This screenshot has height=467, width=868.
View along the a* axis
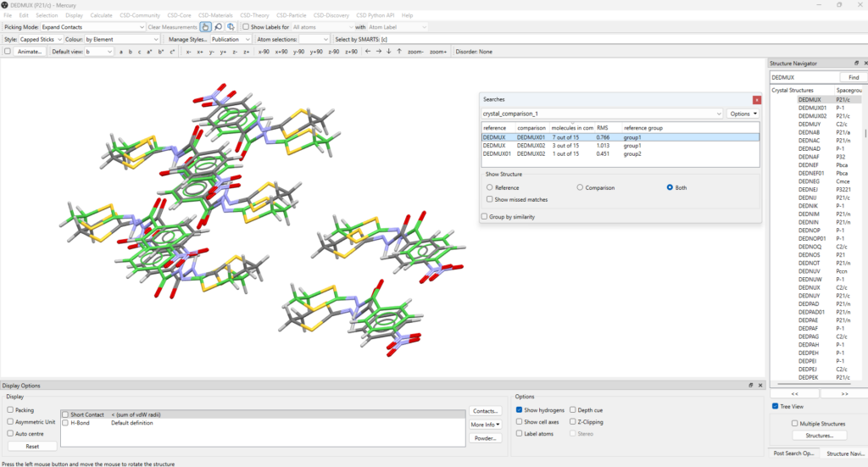pyautogui.click(x=150, y=52)
